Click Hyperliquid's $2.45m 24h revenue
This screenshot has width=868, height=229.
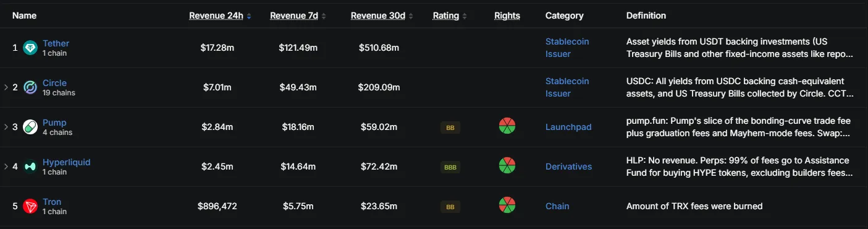coord(217,166)
